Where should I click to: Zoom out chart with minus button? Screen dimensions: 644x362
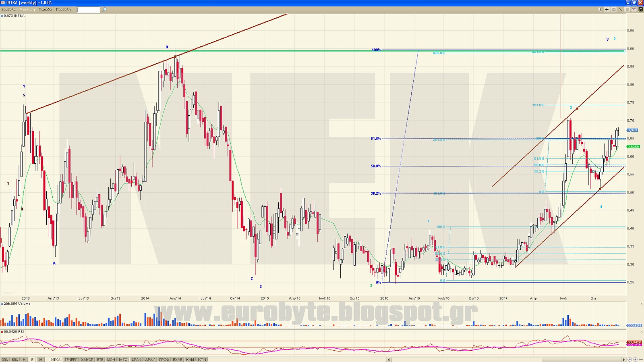click(x=630, y=360)
